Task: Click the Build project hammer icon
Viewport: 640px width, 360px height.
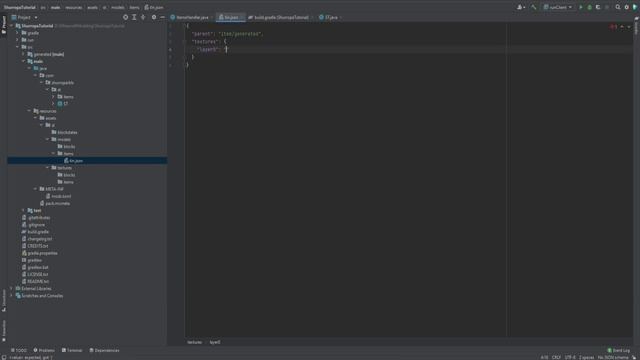Action: [x=533, y=7]
